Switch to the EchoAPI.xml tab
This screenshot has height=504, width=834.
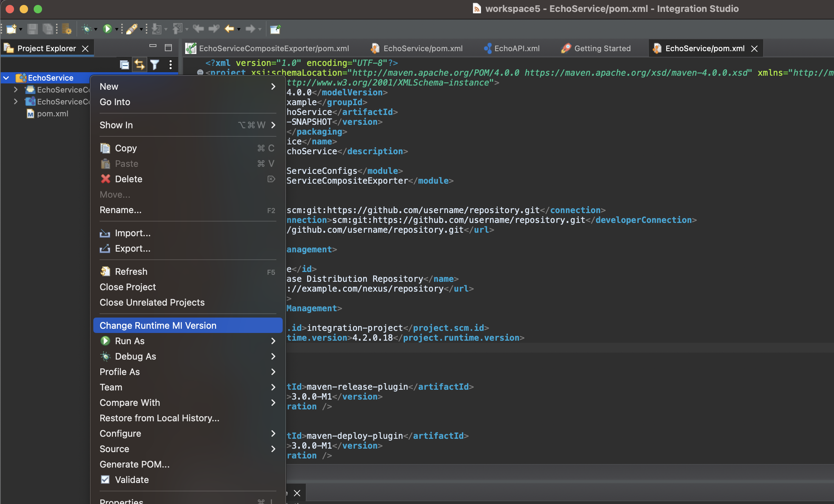511,48
